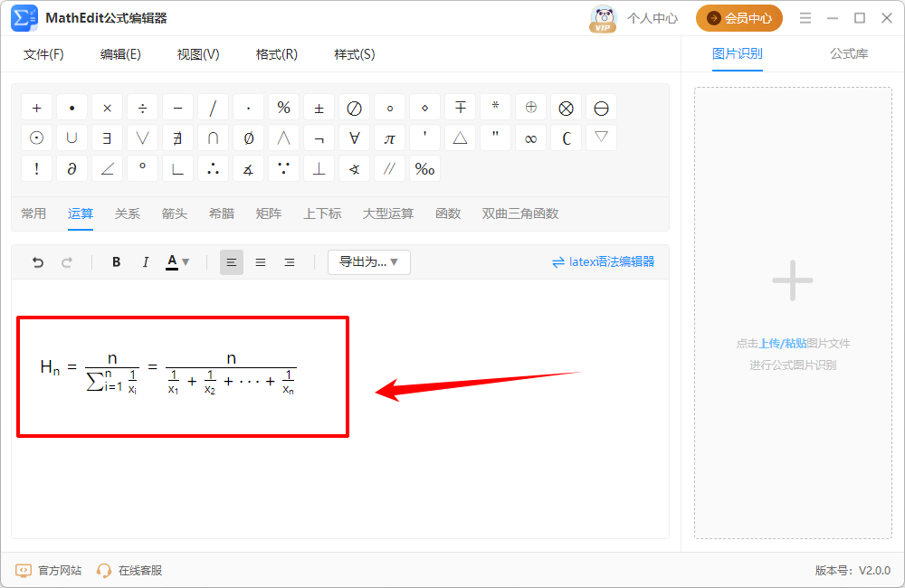Insert the circled plus symbol
The width and height of the screenshot is (905, 588).
tap(530, 108)
